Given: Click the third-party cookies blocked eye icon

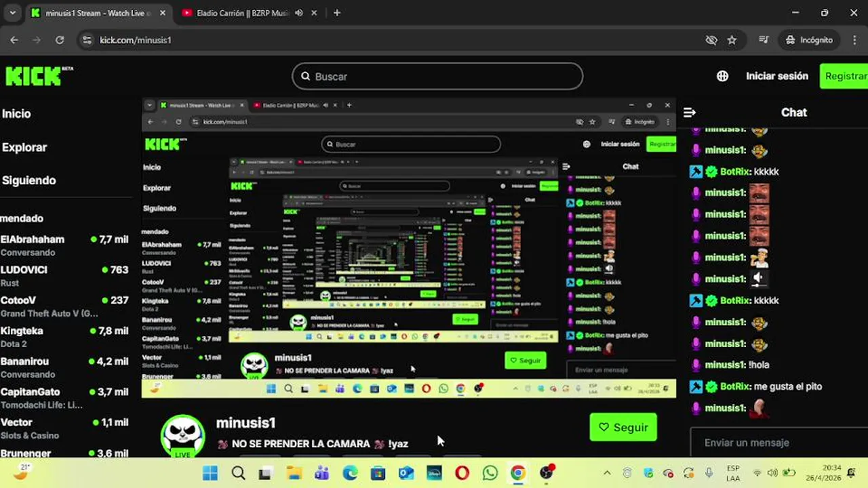Looking at the screenshot, I should [711, 40].
